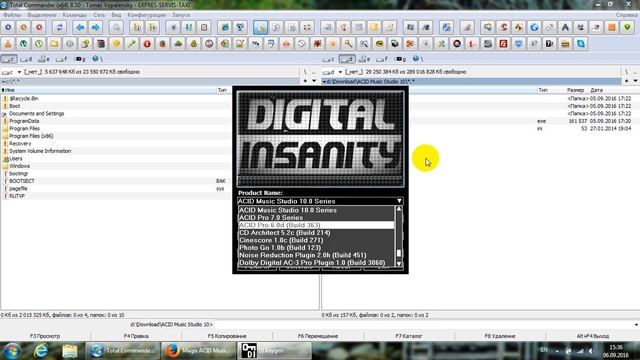
Task: Switch left panel to drive e
Action: pos(44,59)
